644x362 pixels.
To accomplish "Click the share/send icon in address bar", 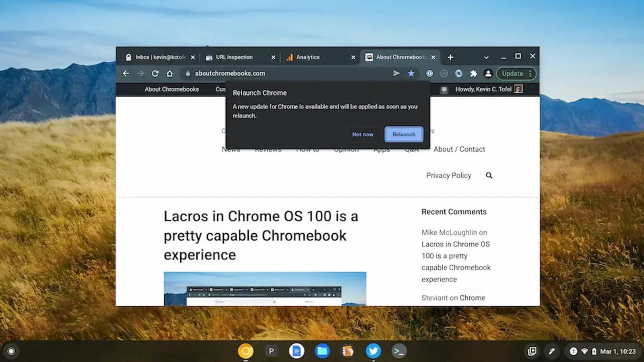I will click(396, 73).
